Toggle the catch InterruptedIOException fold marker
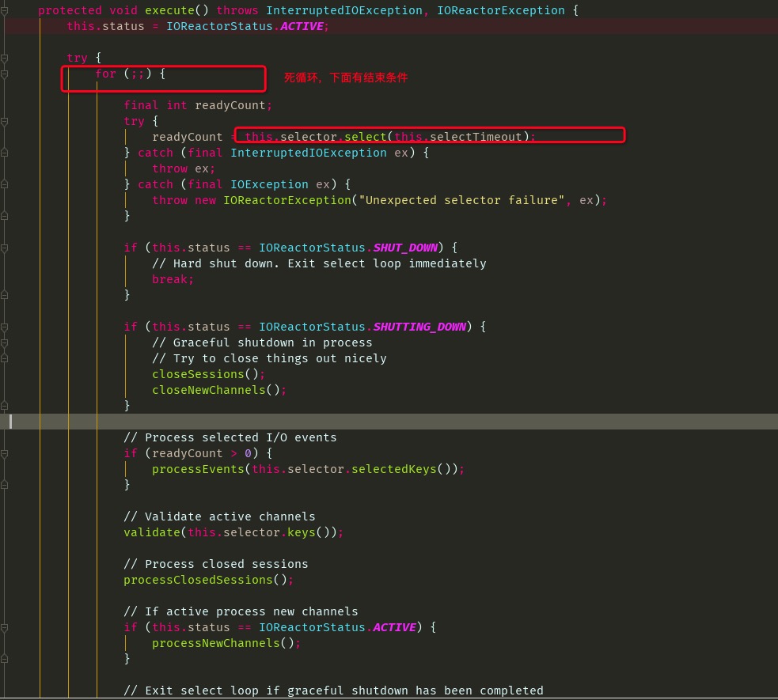 point(4,152)
